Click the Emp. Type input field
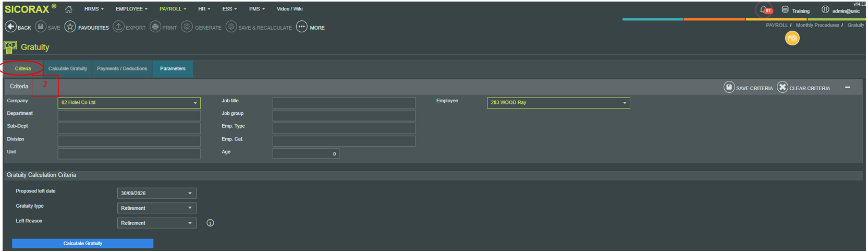Viewport: 868px width, 252px height. 344,128
